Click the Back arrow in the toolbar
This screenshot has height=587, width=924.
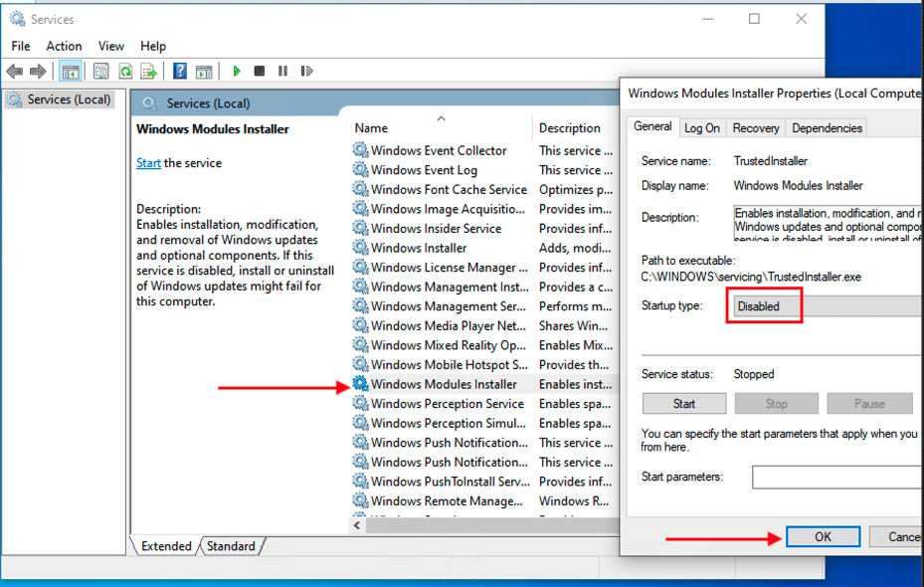[x=14, y=71]
